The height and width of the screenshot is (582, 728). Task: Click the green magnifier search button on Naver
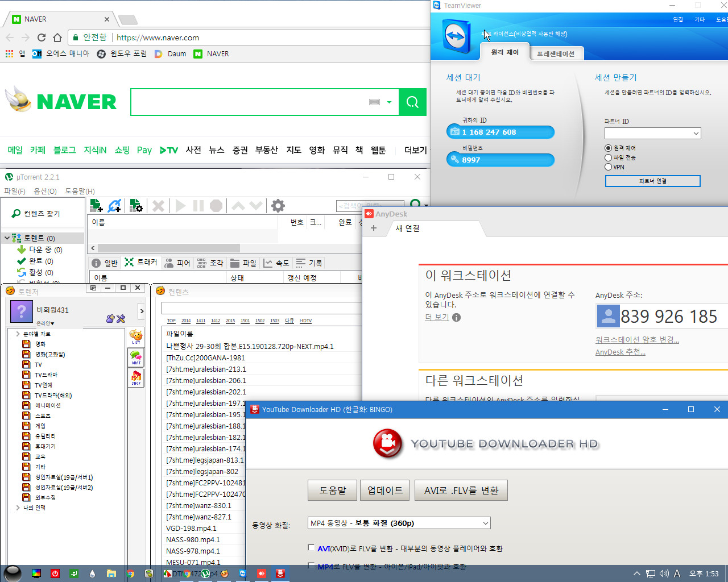(412, 102)
